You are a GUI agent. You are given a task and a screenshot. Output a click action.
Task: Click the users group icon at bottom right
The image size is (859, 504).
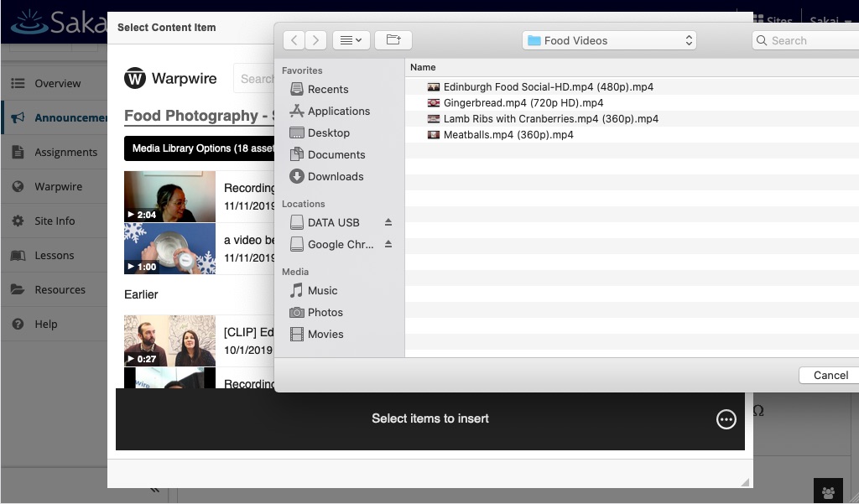pos(828,491)
